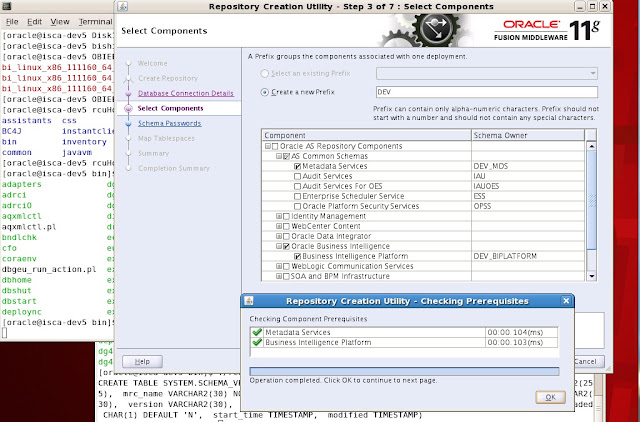Click 'dbgeu_run_action.pl' in terminal listing
Image resolution: width=640 pixels, height=422 pixels.
49,269
